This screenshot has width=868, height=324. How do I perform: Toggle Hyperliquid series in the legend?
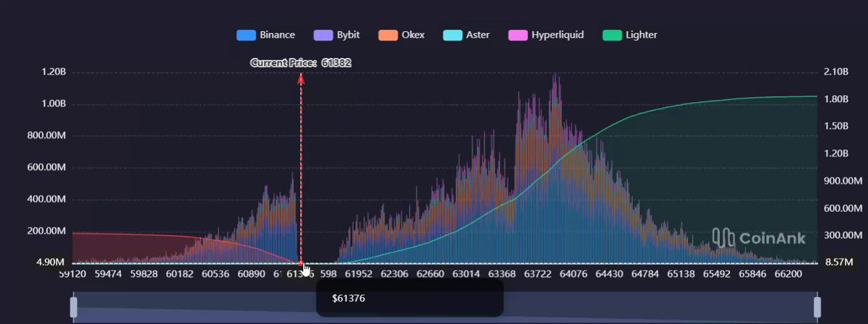pos(546,35)
